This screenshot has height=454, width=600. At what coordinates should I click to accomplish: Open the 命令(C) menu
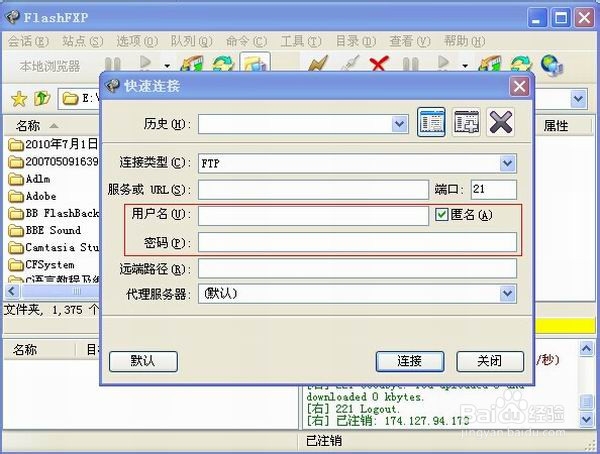246,41
